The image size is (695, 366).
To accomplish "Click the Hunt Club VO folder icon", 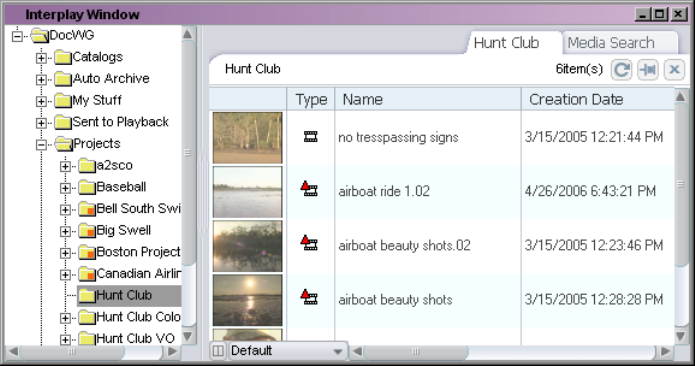I will (x=87, y=340).
